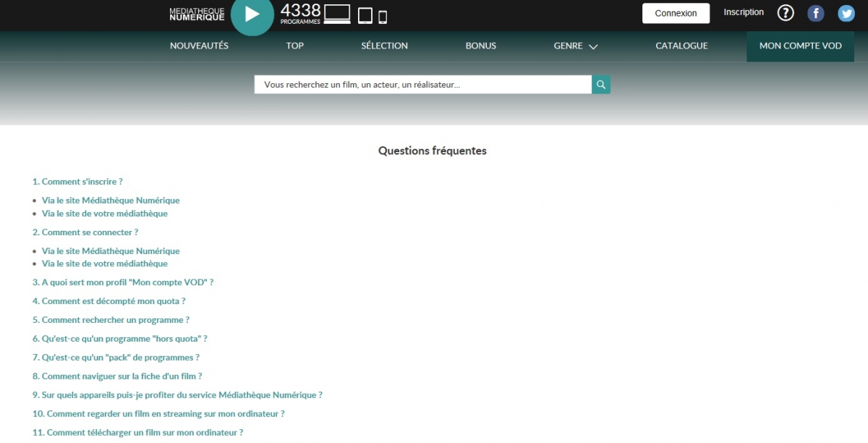
Task: Click the tablet device icon
Action: pyautogui.click(x=365, y=15)
